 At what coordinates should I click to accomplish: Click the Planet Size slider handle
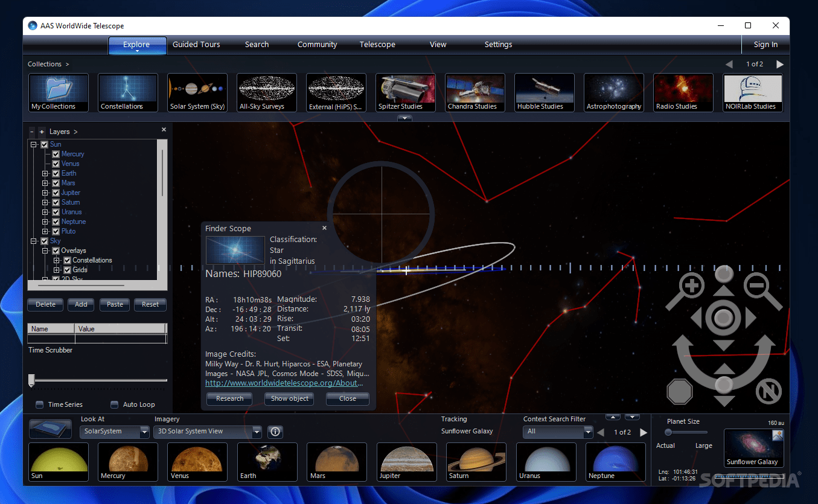tap(668, 432)
